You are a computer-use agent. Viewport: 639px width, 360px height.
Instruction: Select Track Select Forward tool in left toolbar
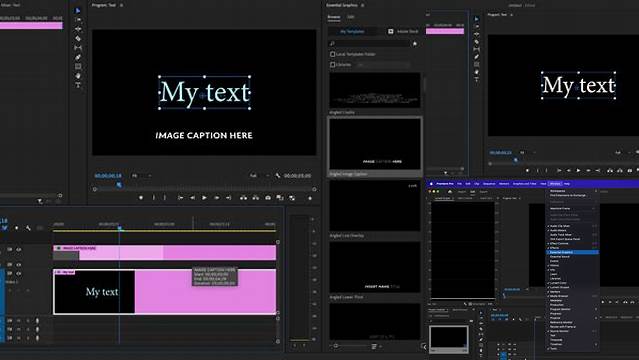(78, 20)
